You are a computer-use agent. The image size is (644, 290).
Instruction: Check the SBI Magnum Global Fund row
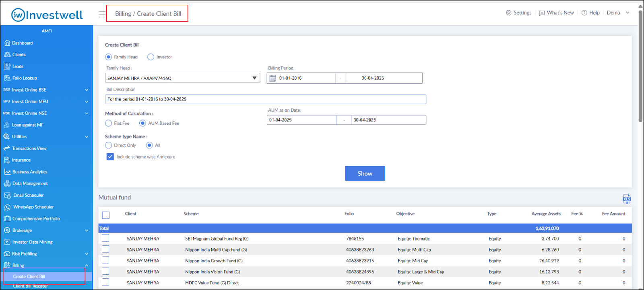point(105,238)
